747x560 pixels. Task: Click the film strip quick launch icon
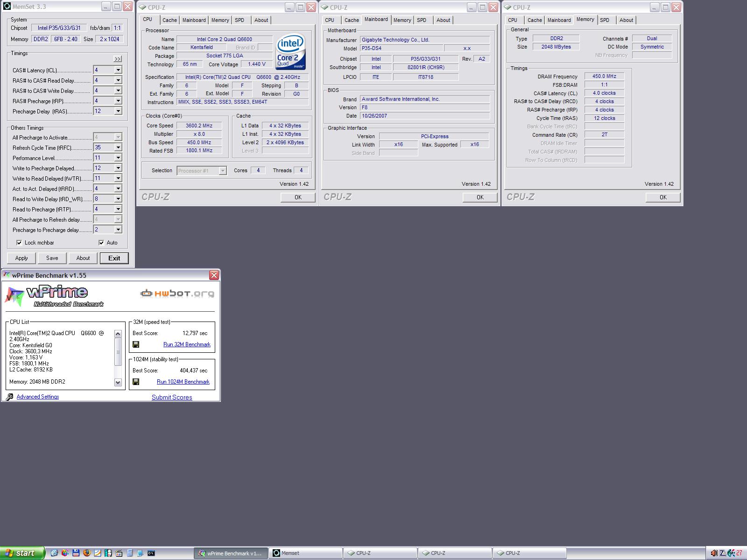pyautogui.click(x=108, y=553)
